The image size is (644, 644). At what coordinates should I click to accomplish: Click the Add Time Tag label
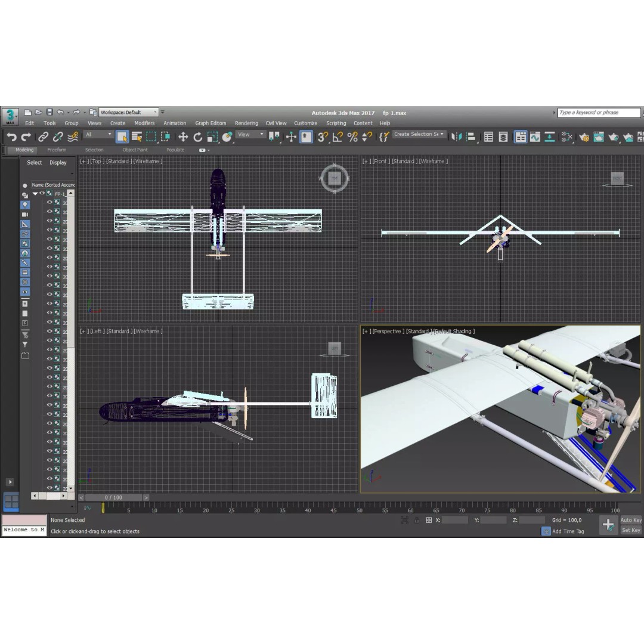point(568,531)
